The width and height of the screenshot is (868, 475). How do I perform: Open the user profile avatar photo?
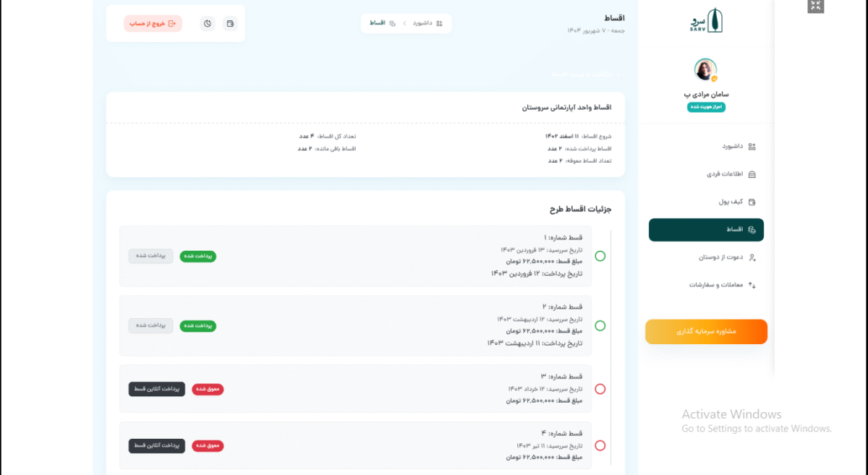tap(705, 70)
